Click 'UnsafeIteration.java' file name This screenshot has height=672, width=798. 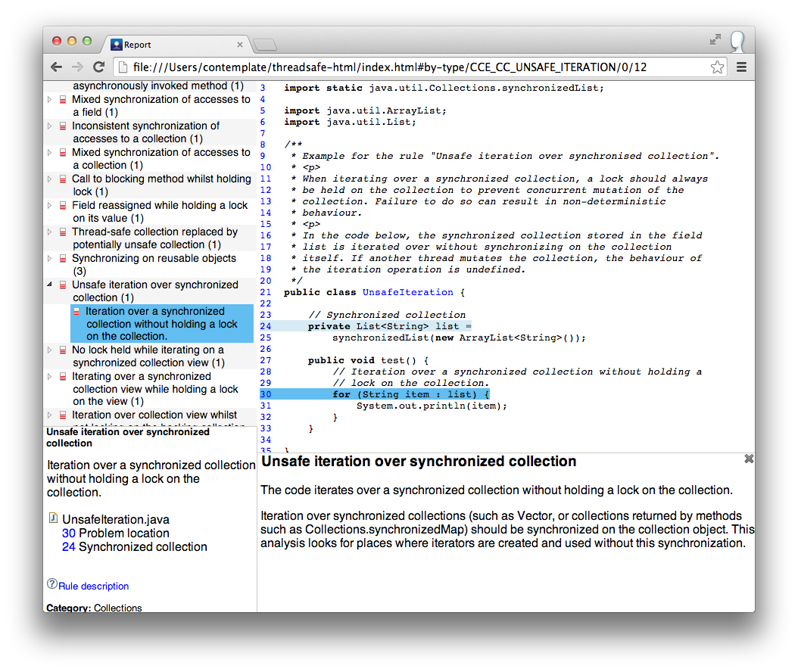[116, 519]
